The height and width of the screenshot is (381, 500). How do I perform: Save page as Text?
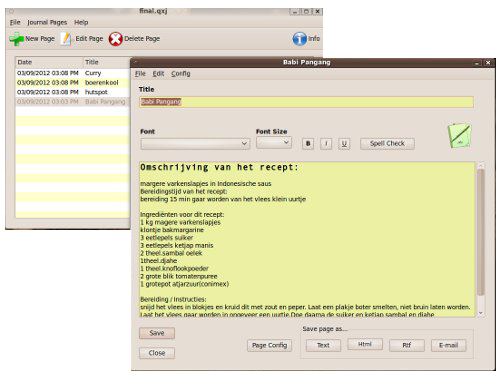323,345
